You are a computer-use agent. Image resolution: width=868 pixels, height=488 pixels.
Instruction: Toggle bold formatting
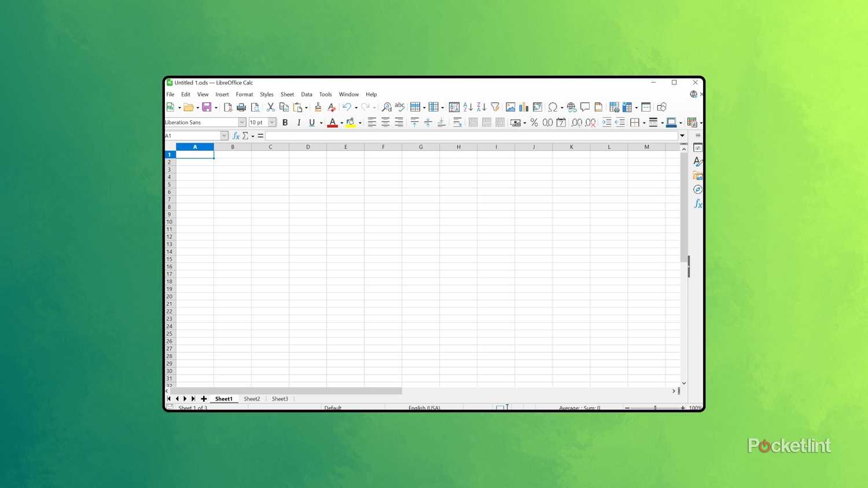coord(285,122)
